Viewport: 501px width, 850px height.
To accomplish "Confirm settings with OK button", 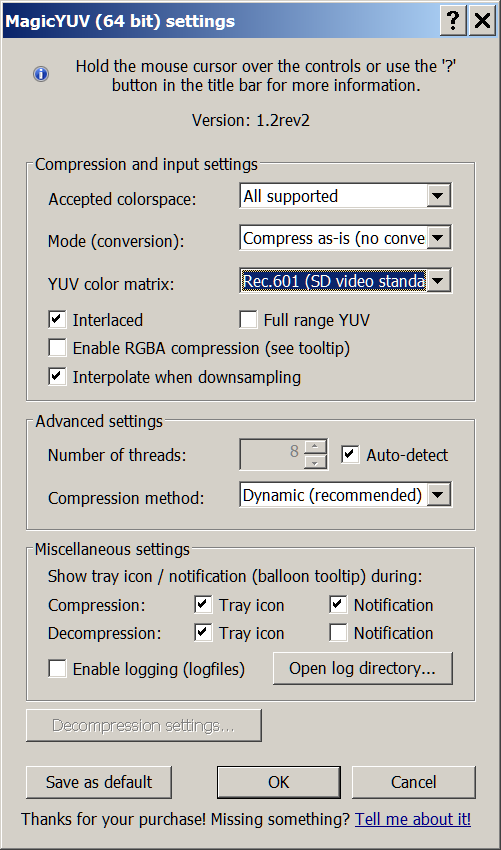I will click(x=279, y=782).
